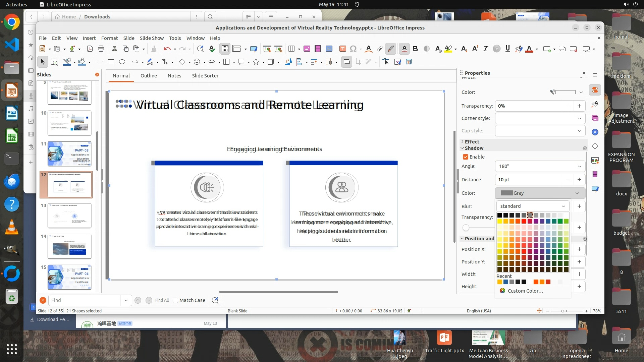Click the Bold formatting icon
The image size is (644, 362).
point(415,49)
